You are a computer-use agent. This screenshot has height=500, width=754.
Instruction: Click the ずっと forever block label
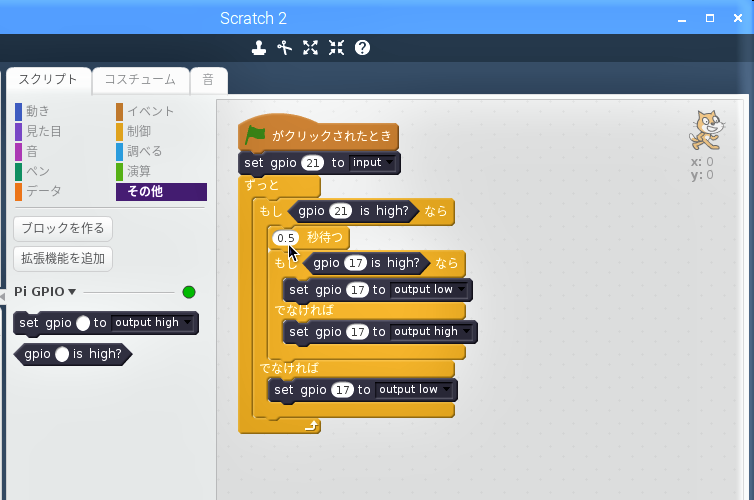tap(262, 186)
